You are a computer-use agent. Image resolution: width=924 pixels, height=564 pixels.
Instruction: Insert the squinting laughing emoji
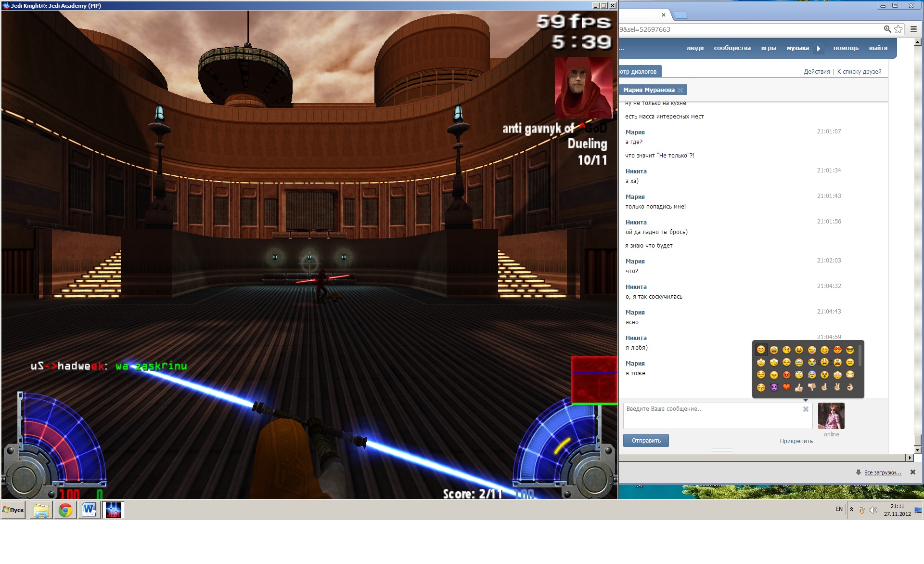pyautogui.click(x=799, y=350)
